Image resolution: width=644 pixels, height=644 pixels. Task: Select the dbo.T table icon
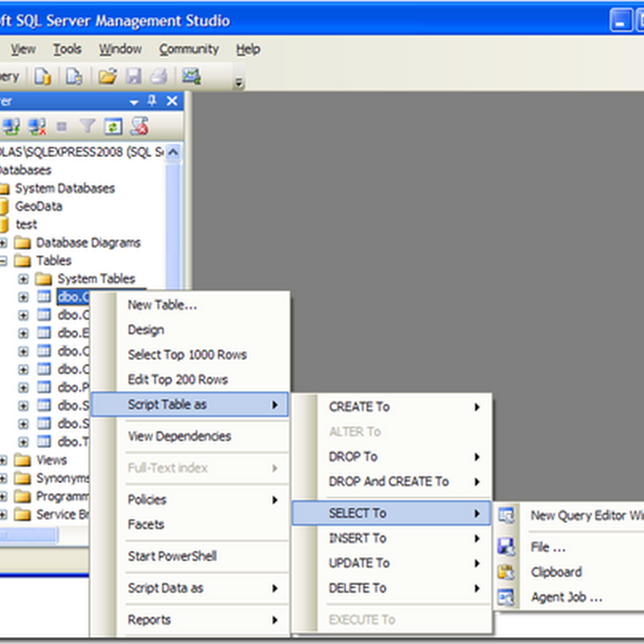44,441
